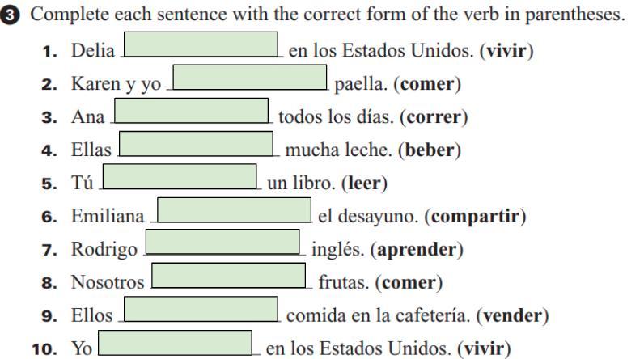644x359 pixels.
Task: Click the blank after Yo
Action: (175, 343)
